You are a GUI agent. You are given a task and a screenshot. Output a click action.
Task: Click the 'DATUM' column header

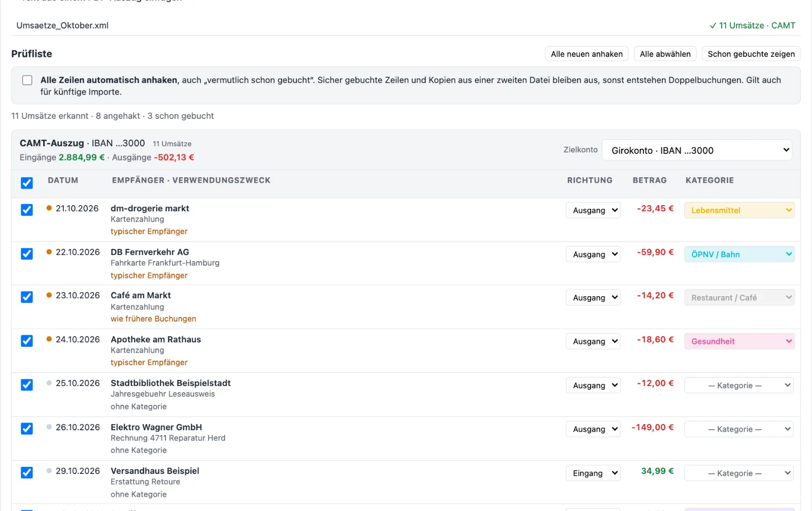pyautogui.click(x=63, y=180)
